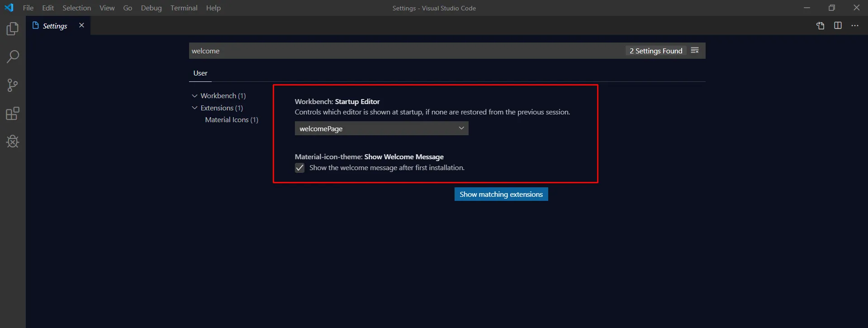868x328 pixels.
Task: Open the View menu
Action: click(107, 8)
